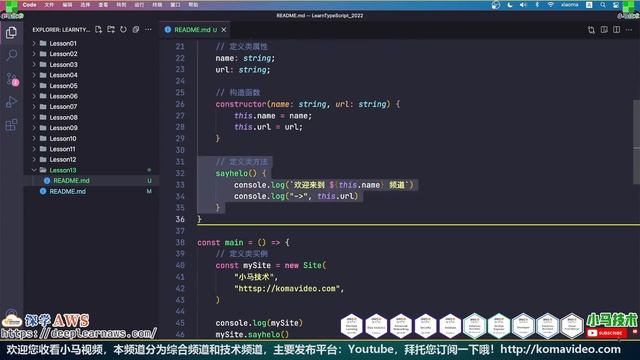
Task: Open the Extensions view
Action: (x=11, y=125)
